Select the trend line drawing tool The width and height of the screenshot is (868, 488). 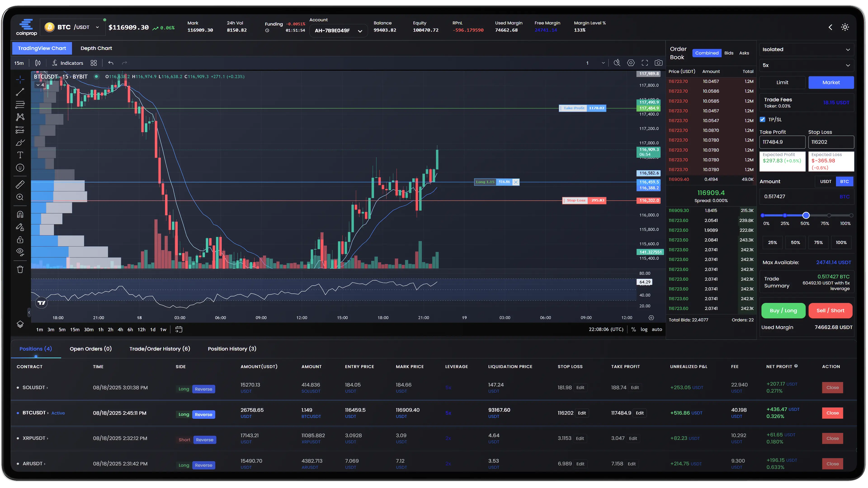tap(20, 92)
